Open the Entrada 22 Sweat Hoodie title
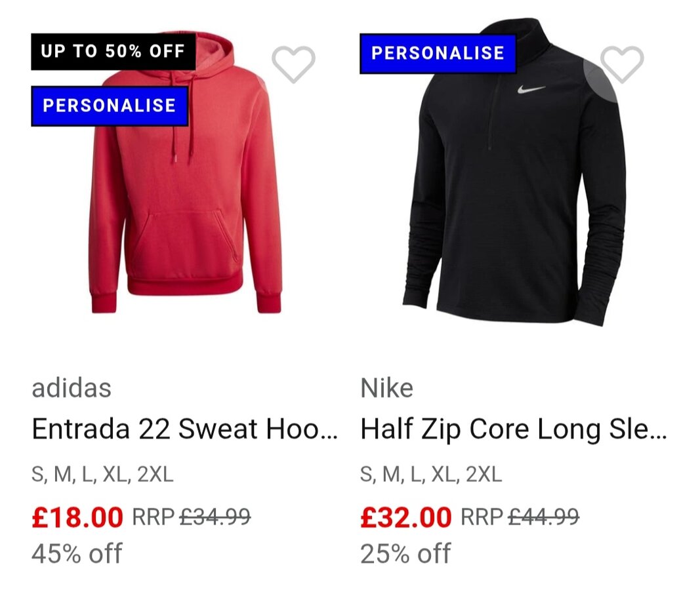This screenshot has height=590, width=700. (185, 429)
